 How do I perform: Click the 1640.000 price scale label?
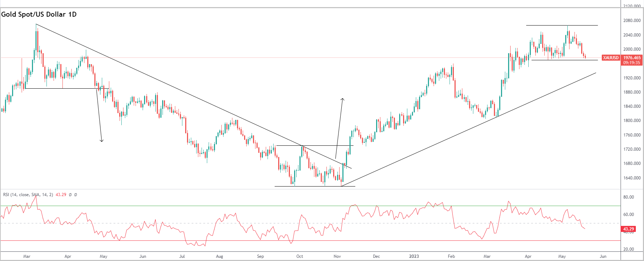[x=632, y=178]
